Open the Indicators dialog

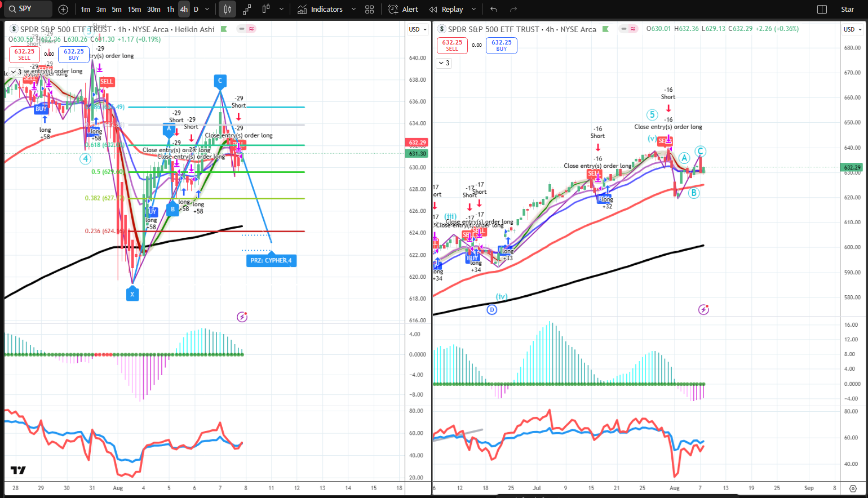click(320, 9)
